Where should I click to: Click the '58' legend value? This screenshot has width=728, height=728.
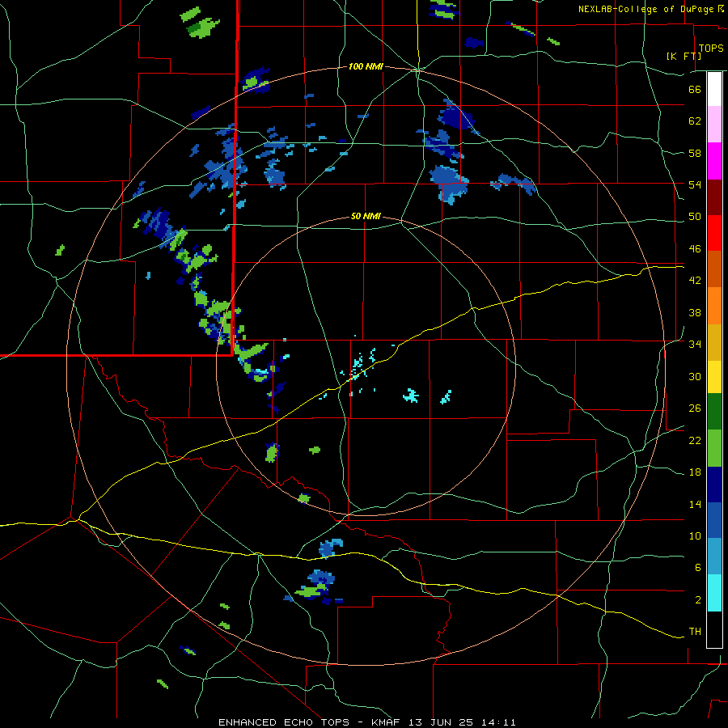[695, 153]
